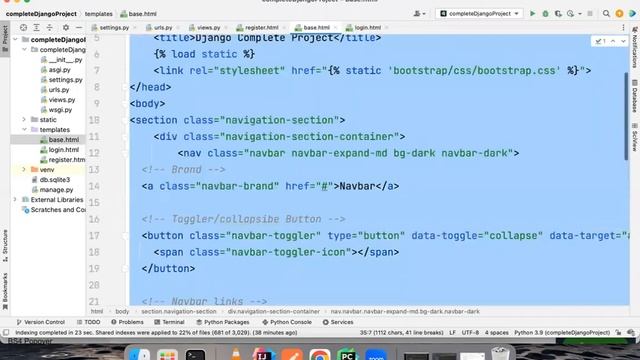640x360 pixels.
Task: Click the 4 spaces indent setting
Action: tap(496, 333)
